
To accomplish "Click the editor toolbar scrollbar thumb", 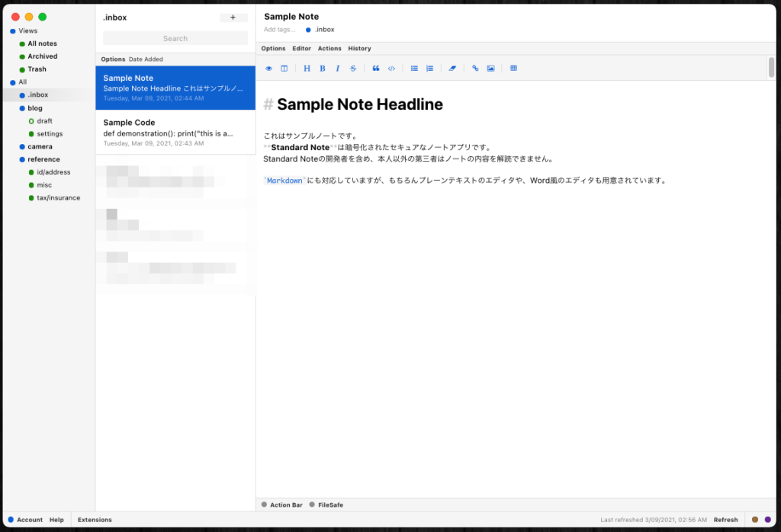I will coord(771,67).
